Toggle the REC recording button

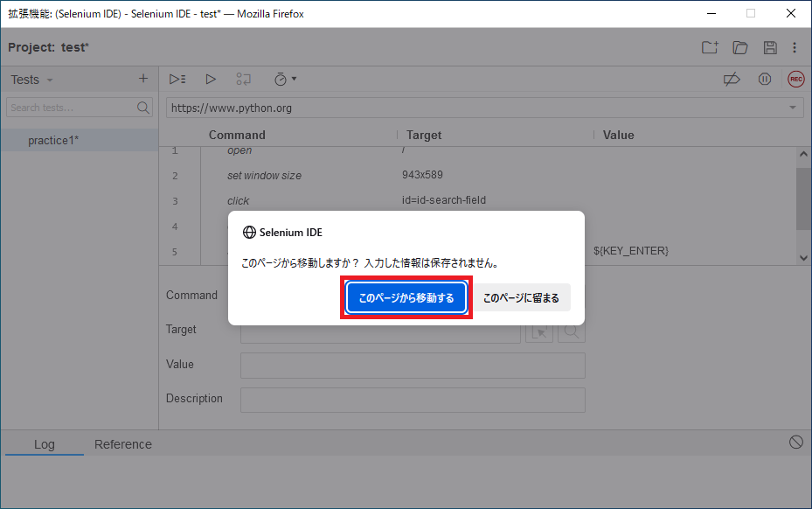796,80
